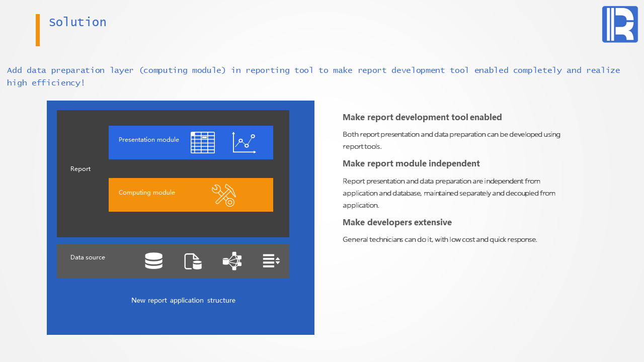Click the sortable list icon in Data source
The image size is (644, 362).
pos(271,261)
